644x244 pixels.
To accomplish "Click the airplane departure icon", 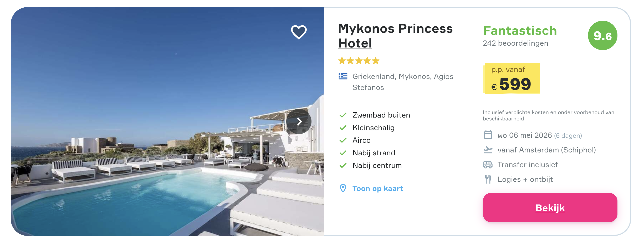I will coord(488,150).
